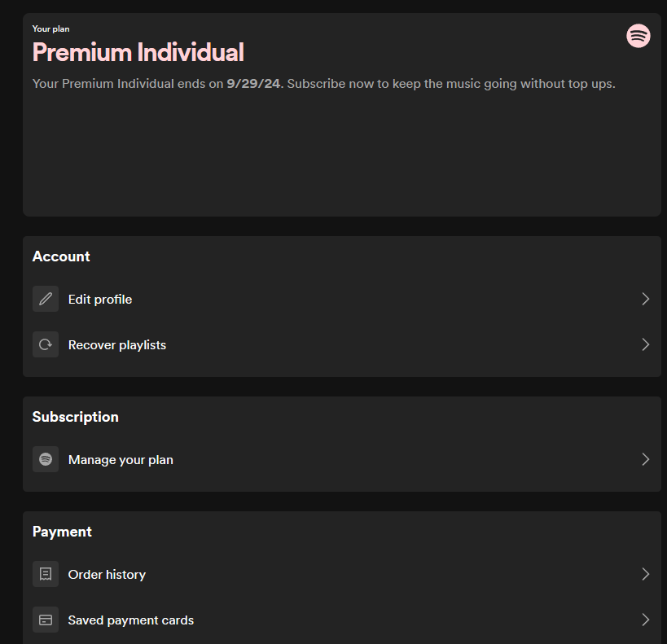Click the Account section heading

61,256
